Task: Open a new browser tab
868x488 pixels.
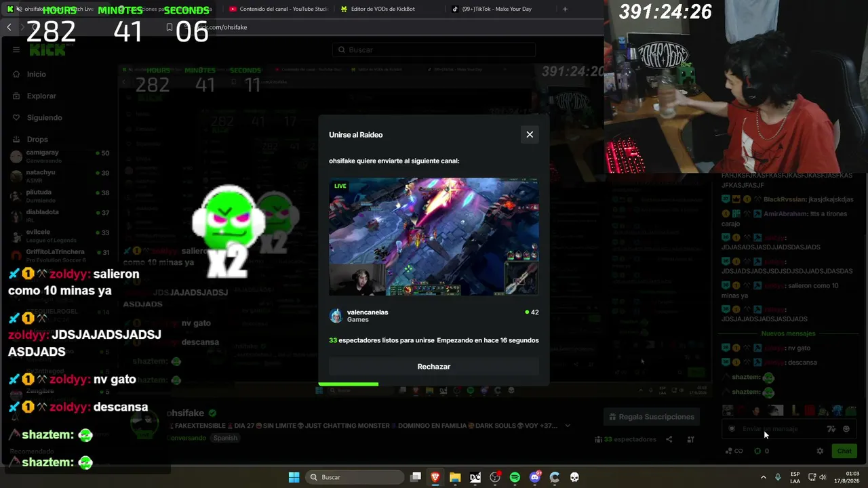Action: 565,9
